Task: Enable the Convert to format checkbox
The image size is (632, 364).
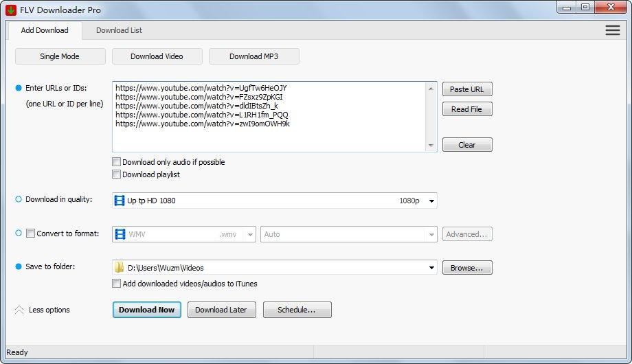Action: tap(30, 234)
